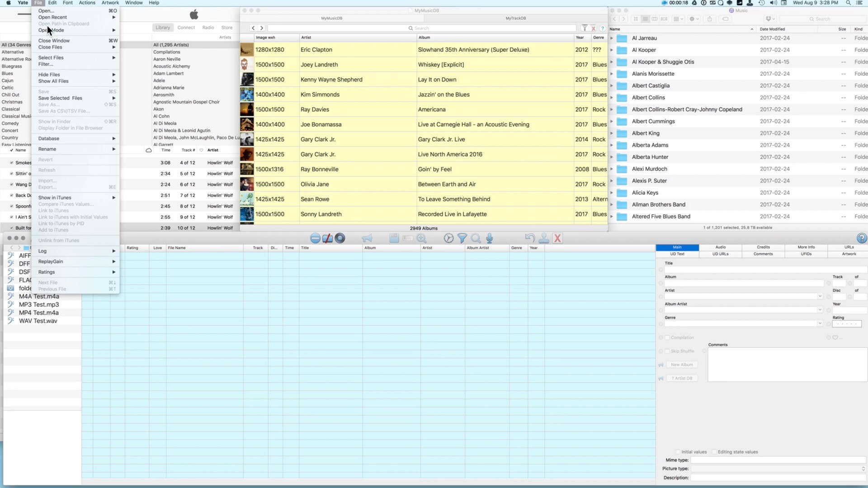This screenshot has width=868, height=488.
Task: Click the undo arrow icon near the stamp tool
Action: [x=529, y=238]
